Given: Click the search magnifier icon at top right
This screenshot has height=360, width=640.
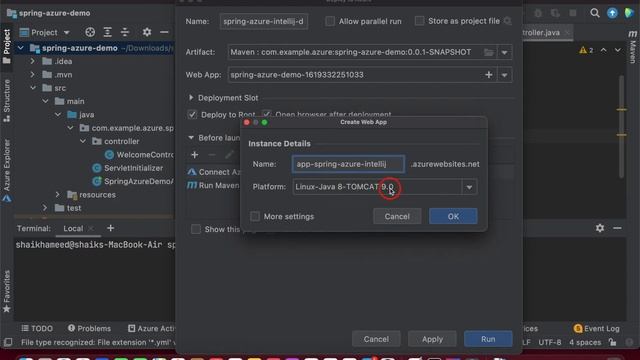Looking at the screenshot, I should pyautogui.click(x=595, y=13).
